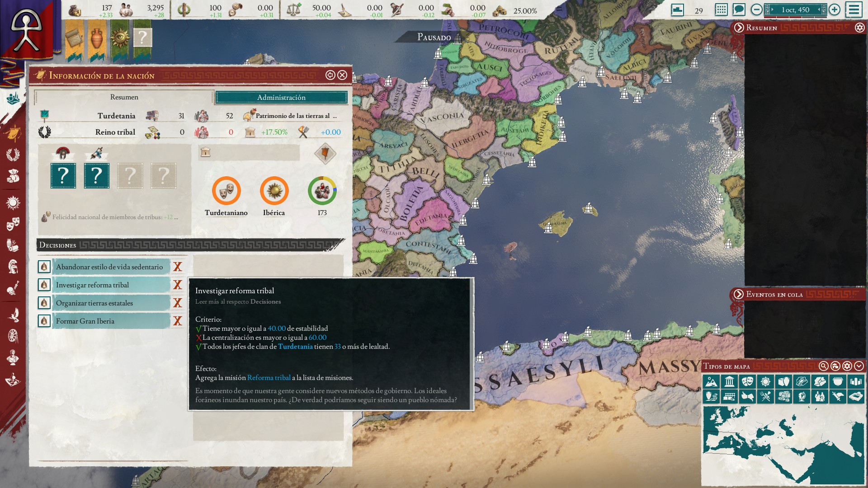Switch to the Resumen tab

coord(124,97)
